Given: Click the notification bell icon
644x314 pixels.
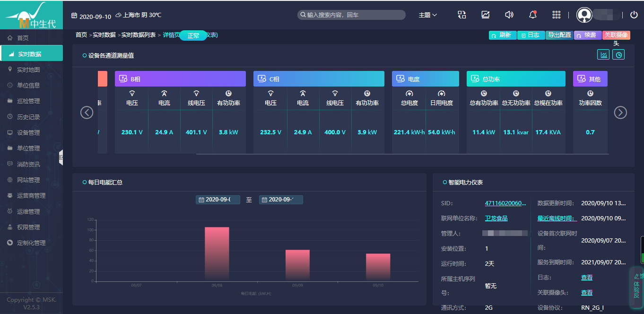Looking at the screenshot, I should (x=533, y=15).
